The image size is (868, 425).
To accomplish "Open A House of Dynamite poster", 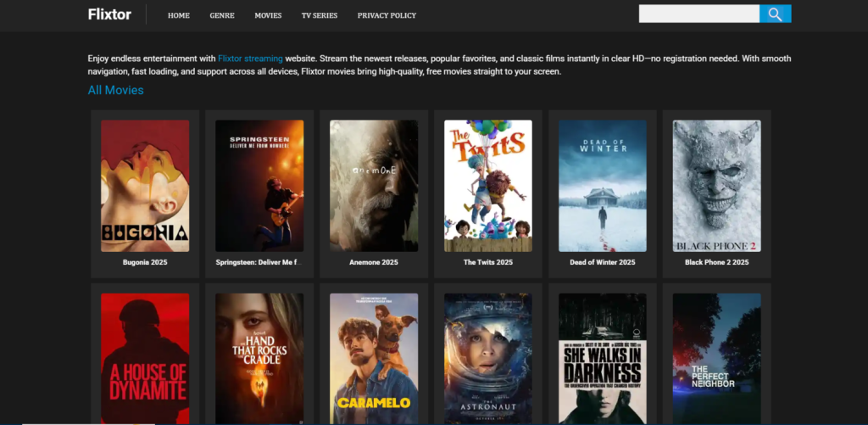I will (145, 359).
